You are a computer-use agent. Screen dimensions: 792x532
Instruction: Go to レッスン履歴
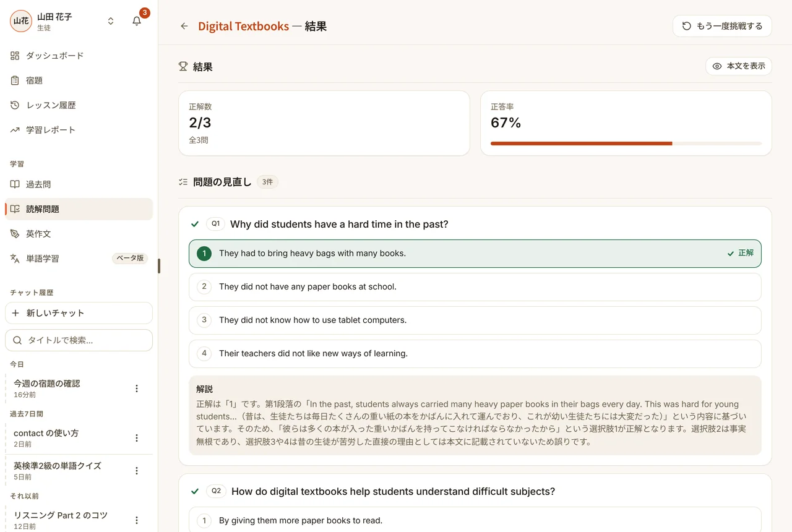pos(79,105)
